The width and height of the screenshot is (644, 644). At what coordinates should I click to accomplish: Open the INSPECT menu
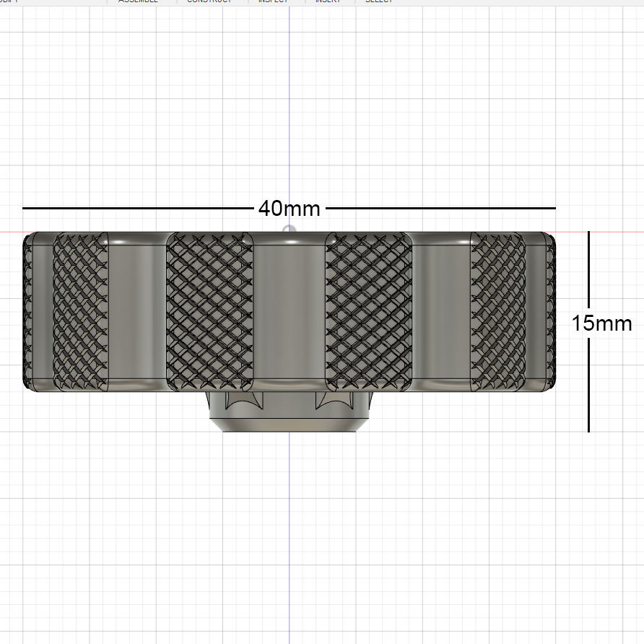(272, 1)
